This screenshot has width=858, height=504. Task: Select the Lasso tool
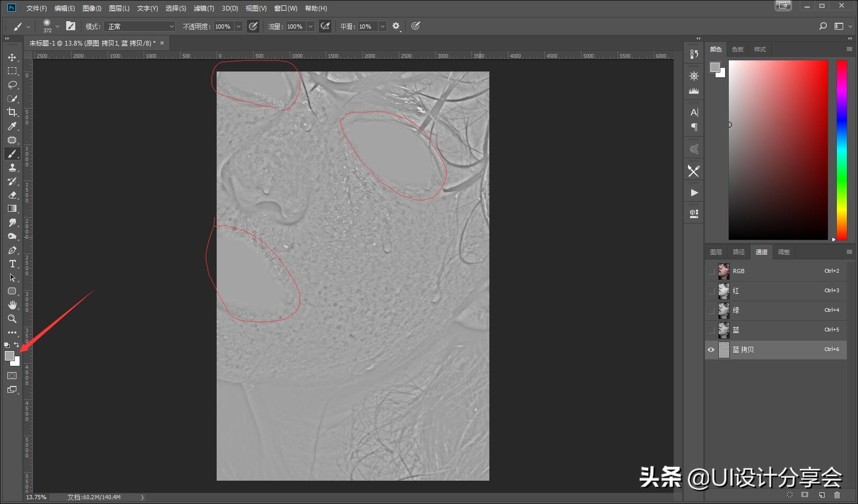tap(12, 85)
